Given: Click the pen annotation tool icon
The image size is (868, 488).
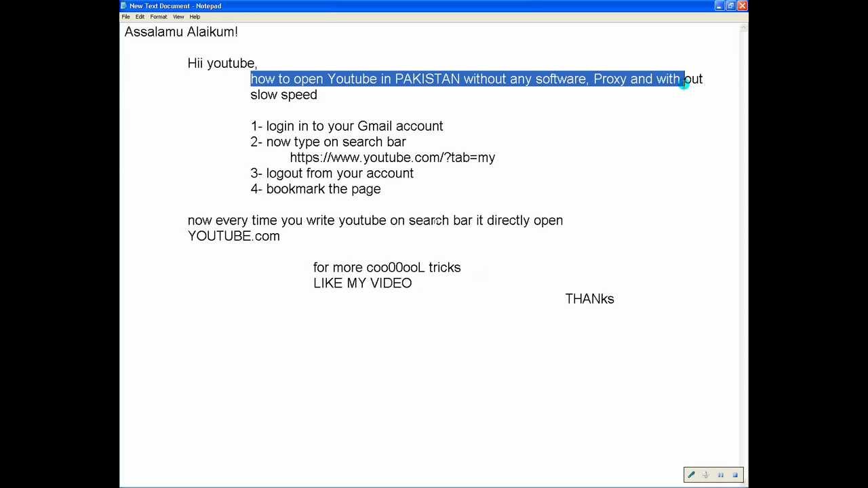Looking at the screenshot, I should [x=691, y=475].
